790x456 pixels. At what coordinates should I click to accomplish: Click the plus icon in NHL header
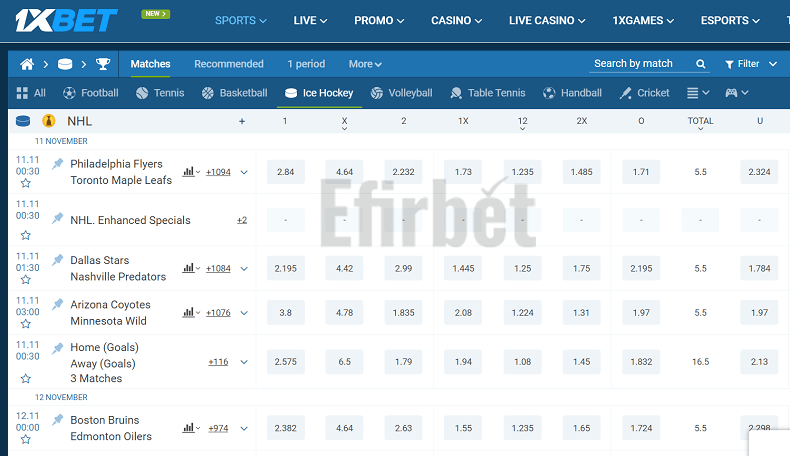click(242, 121)
